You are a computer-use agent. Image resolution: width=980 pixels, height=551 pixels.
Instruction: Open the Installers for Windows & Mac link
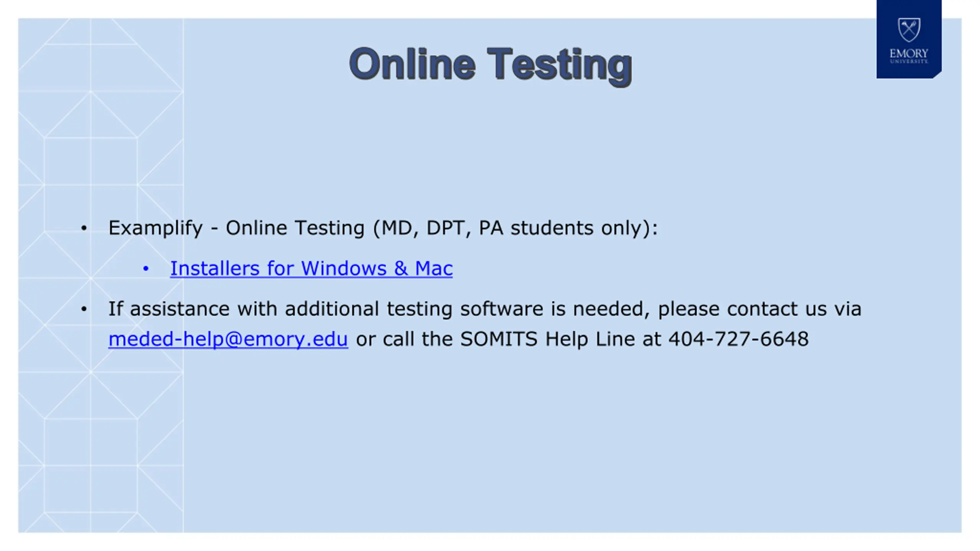[311, 268]
